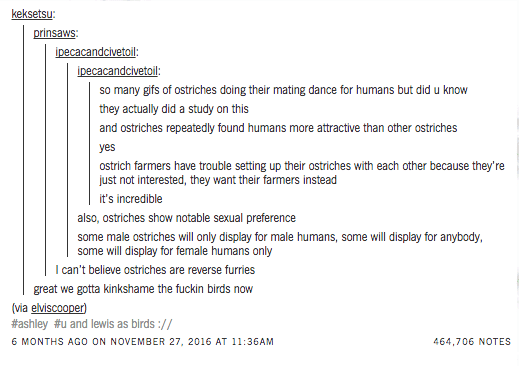Click the 'reverse furries' comment

pyautogui.click(x=155, y=270)
